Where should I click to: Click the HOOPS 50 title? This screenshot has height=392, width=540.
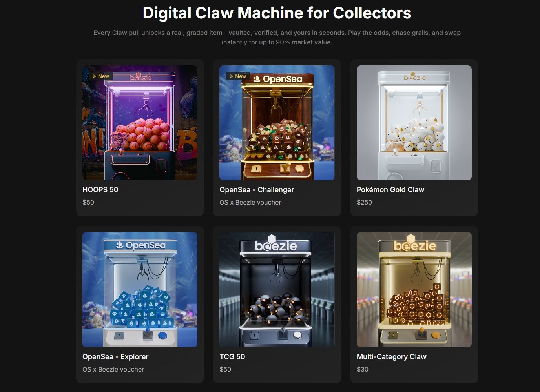(x=100, y=190)
